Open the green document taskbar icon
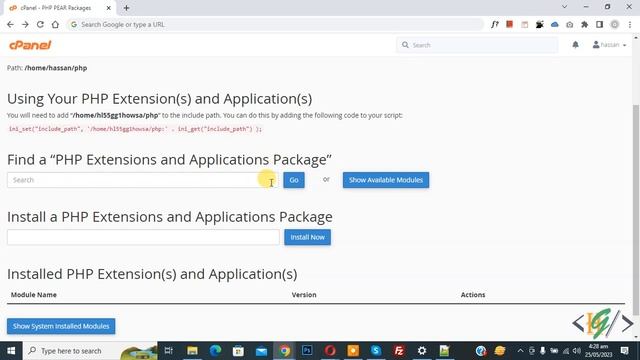640x360 pixels. 444,351
